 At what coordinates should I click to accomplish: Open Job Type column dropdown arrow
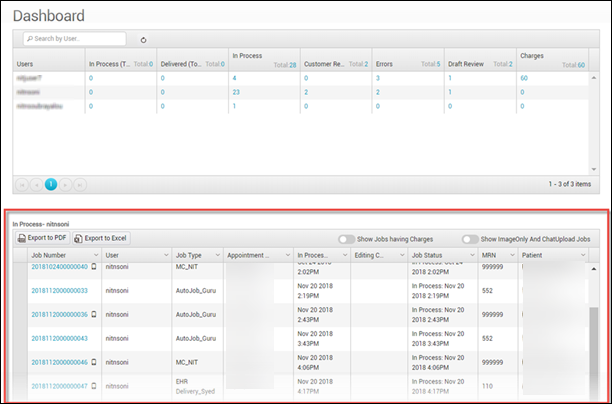216,256
